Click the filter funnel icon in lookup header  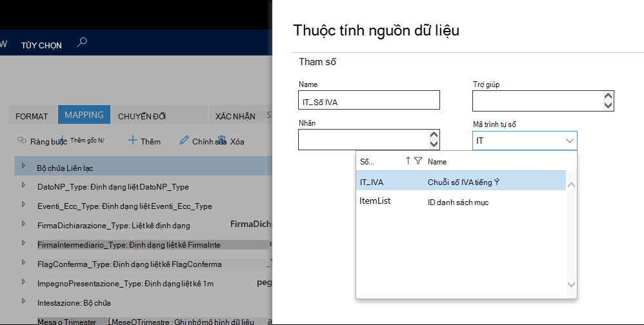418,161
